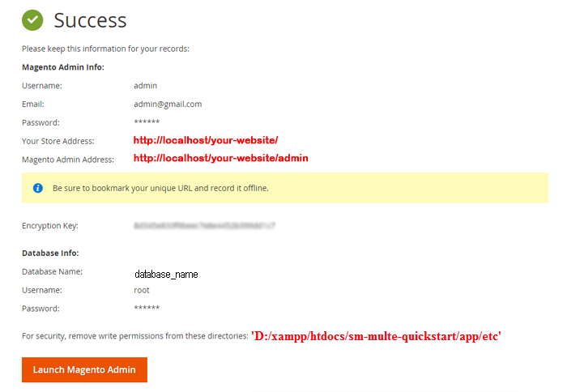Open the Magento Admin Address URL
Image resolution: width=567 pixels, height=392 pixels.
click(220, 159)
